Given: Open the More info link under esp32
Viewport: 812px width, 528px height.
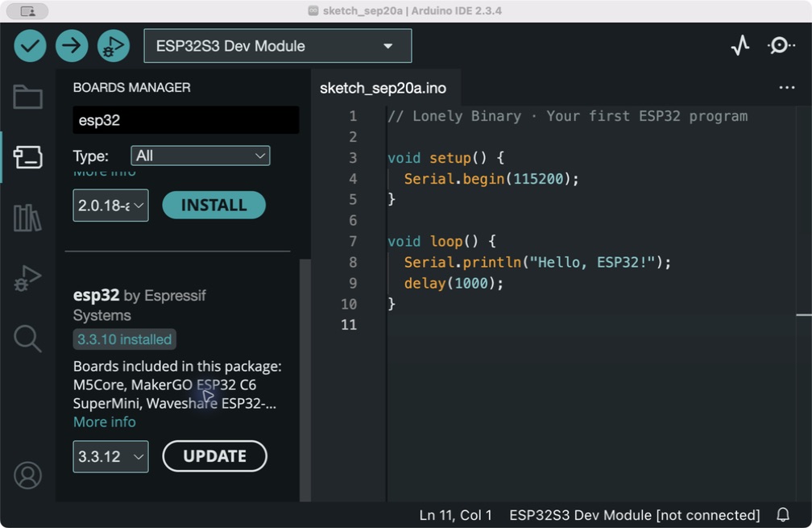Looking at the screenshot, I should click(105, 422).
